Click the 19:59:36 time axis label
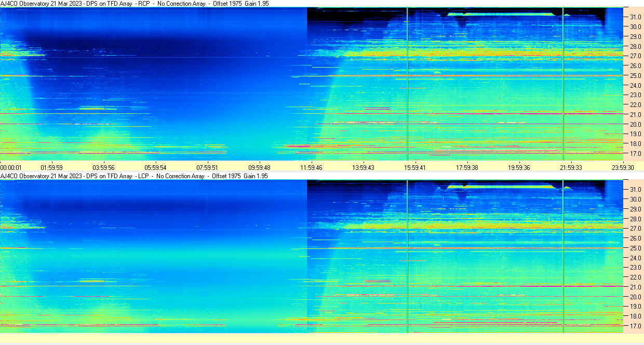The image size is (644, 345). pos(519,167)
